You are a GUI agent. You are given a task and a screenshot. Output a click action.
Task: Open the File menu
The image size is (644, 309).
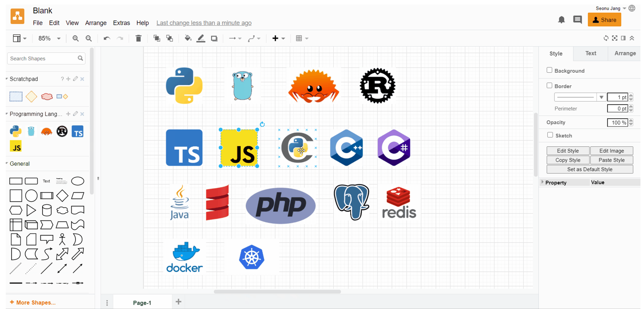[x=38, y=23]
